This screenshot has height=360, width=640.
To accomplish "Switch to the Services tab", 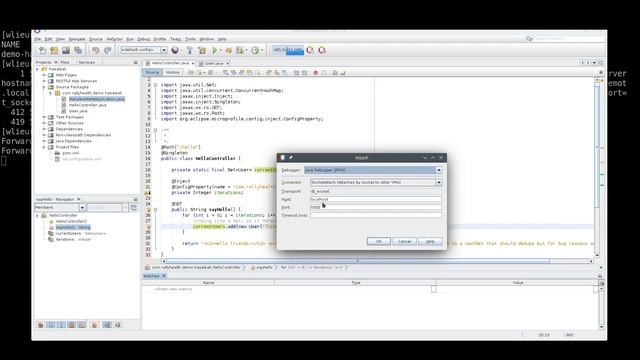I will pos(87,62).
